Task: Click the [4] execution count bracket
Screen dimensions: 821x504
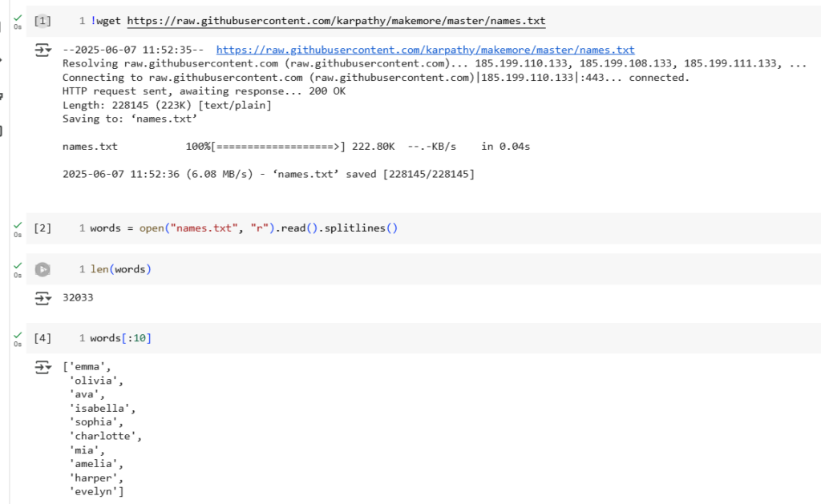Action: [x=42, y=339]
